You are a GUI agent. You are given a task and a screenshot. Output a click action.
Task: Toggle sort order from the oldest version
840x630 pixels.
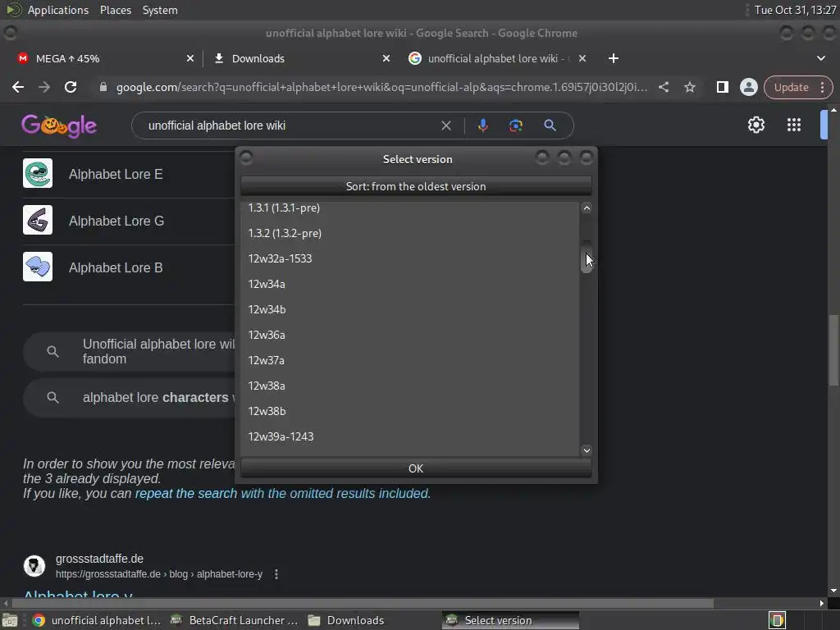pyautogui.click(x=416, y=186)
